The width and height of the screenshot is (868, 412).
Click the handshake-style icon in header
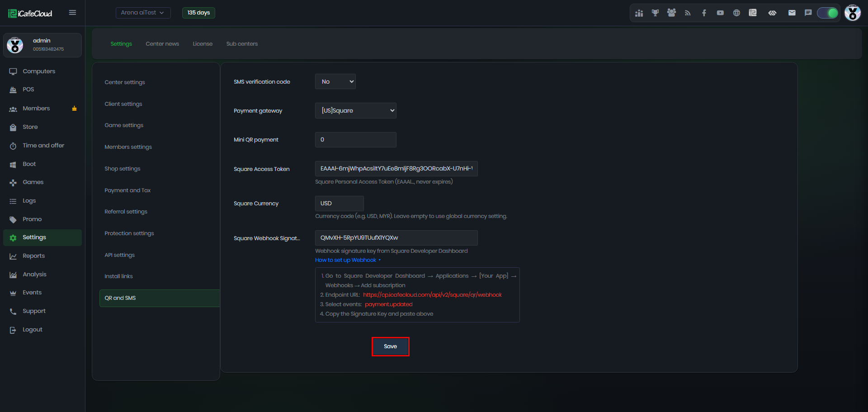(772, 13)
